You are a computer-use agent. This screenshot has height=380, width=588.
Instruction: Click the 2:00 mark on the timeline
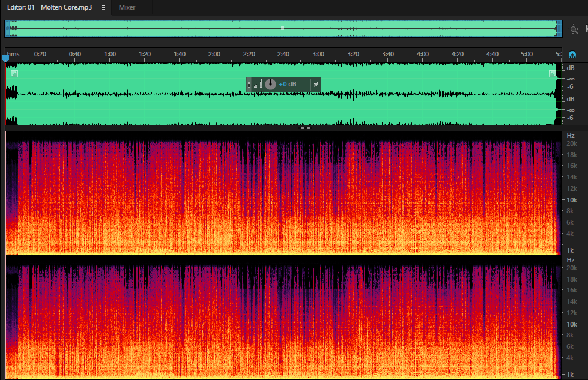pyautogui.click(x=214, y=54)
